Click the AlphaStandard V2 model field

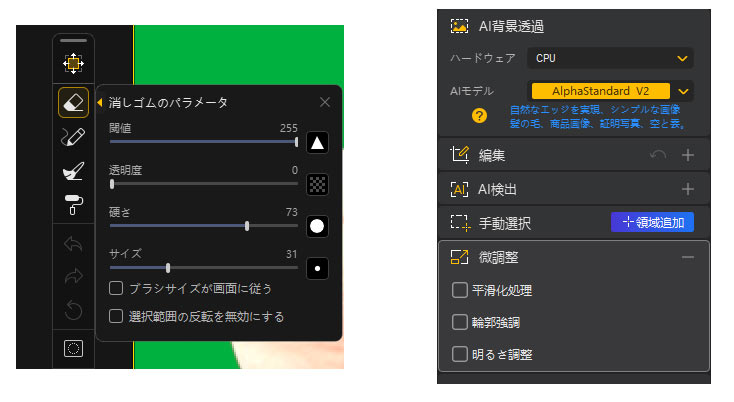coord(601,91)
